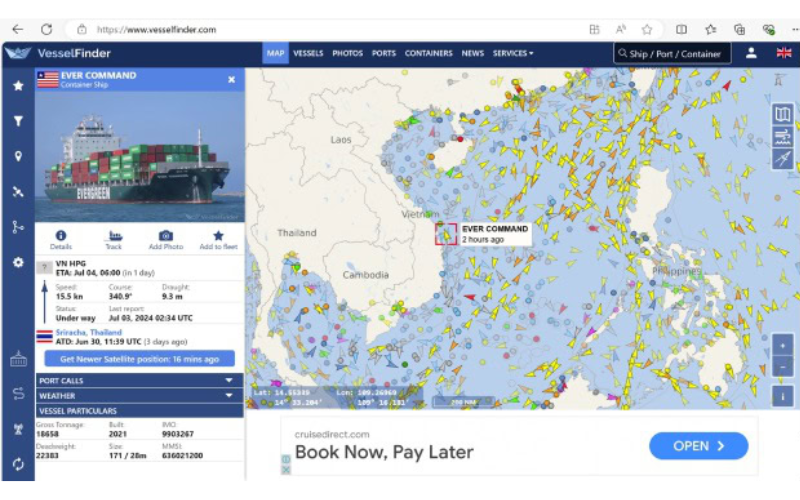Change language via UK flag
Image resolution: width=800 pixels, height=500 pixels.
(x=784, y=53)
